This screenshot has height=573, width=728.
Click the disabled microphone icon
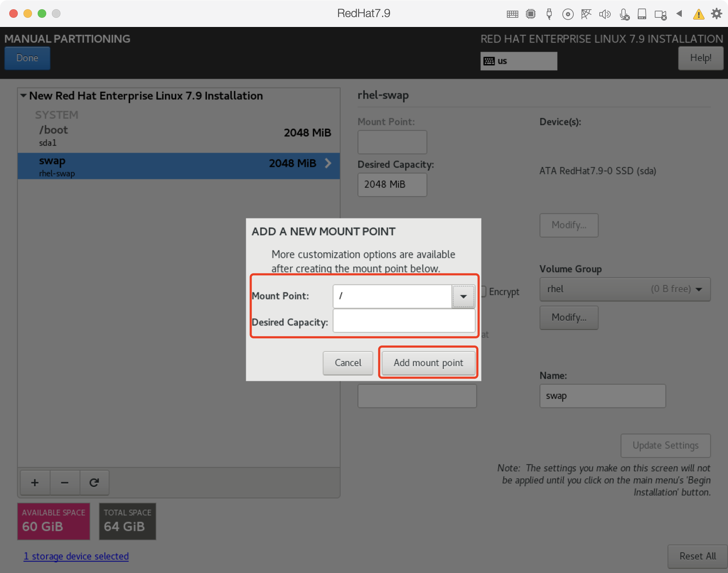click(x=624, y=14)
